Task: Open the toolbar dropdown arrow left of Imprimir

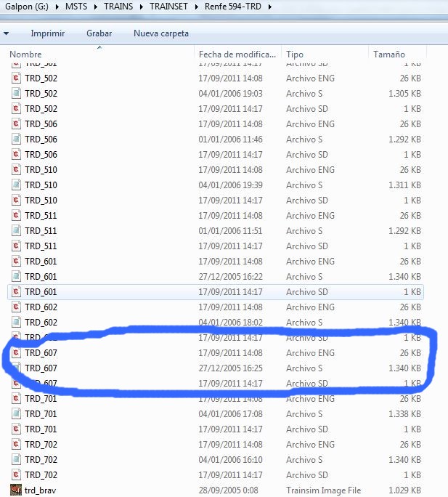Action: point(7,33)
